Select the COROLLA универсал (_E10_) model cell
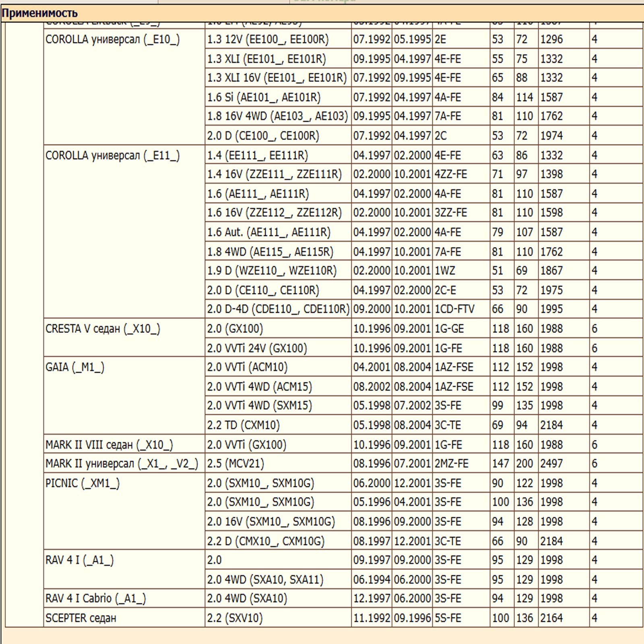644x644 pixels. (112, 39)
